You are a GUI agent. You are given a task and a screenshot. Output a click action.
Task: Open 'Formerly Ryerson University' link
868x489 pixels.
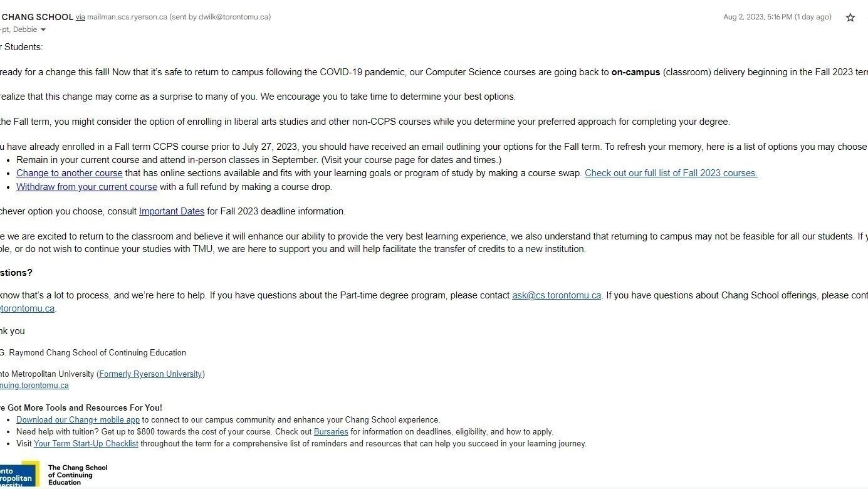click(150, 374)
